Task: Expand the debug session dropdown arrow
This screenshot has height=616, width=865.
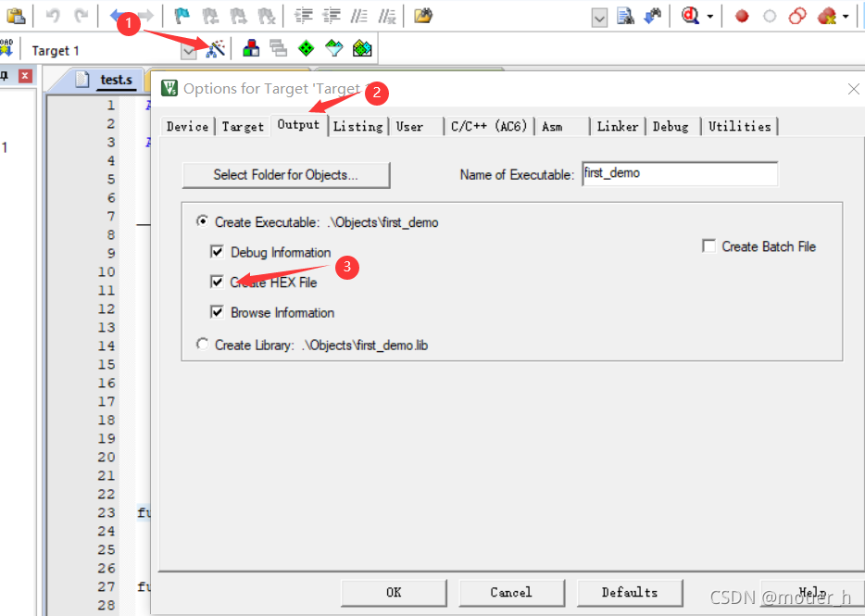Action: [710, 17]
